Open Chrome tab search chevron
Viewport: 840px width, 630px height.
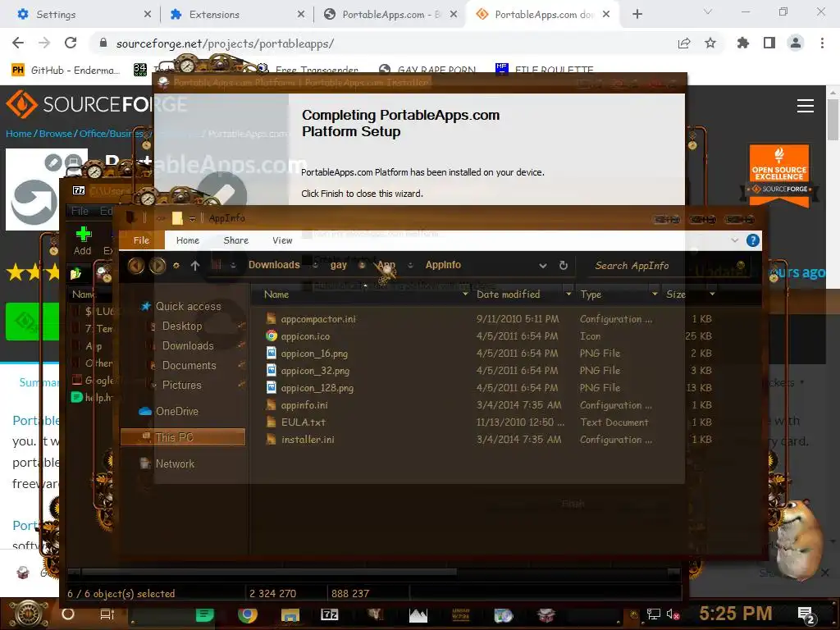click(707, 11)
